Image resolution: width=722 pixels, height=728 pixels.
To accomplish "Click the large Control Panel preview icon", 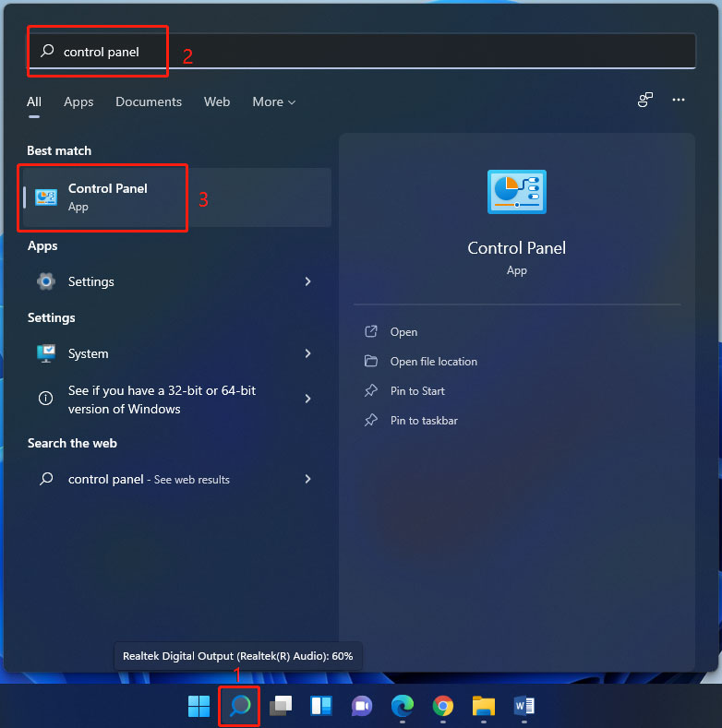I will [x=517, y=192].
